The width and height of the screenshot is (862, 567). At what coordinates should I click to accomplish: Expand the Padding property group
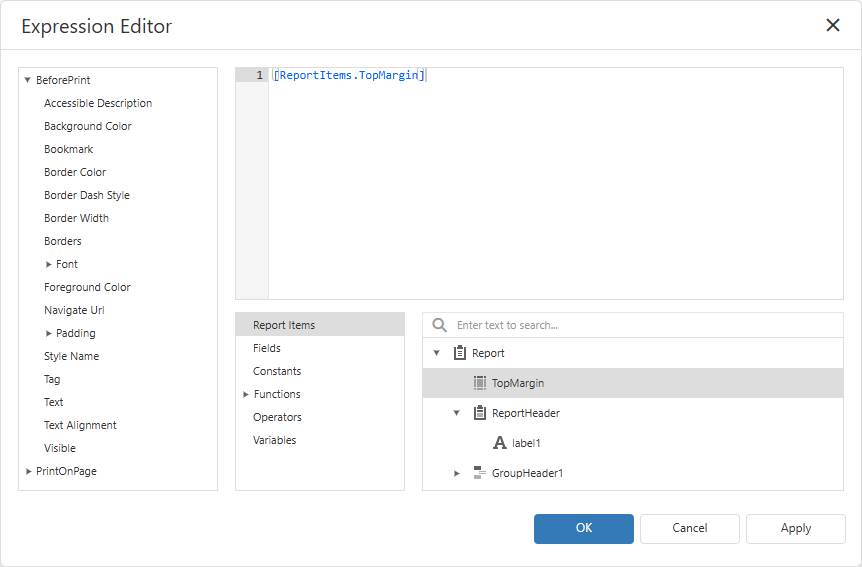click(x=48, y=333)
